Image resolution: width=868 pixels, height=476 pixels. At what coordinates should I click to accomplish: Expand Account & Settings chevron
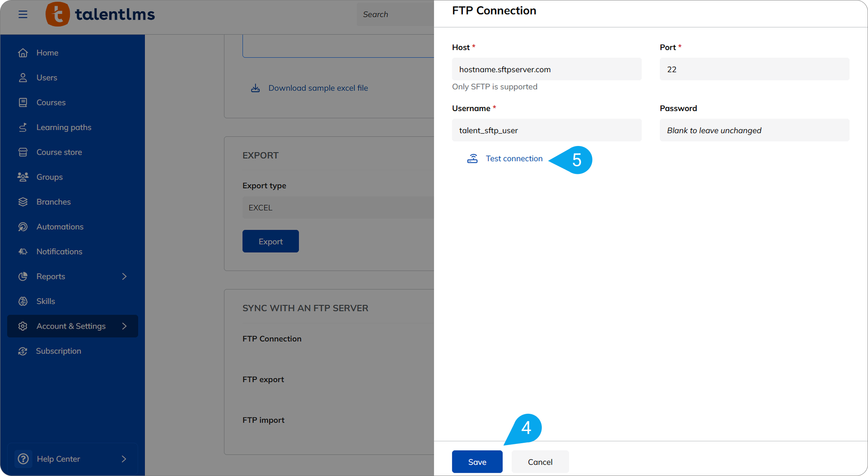click(x=124, y=326)
